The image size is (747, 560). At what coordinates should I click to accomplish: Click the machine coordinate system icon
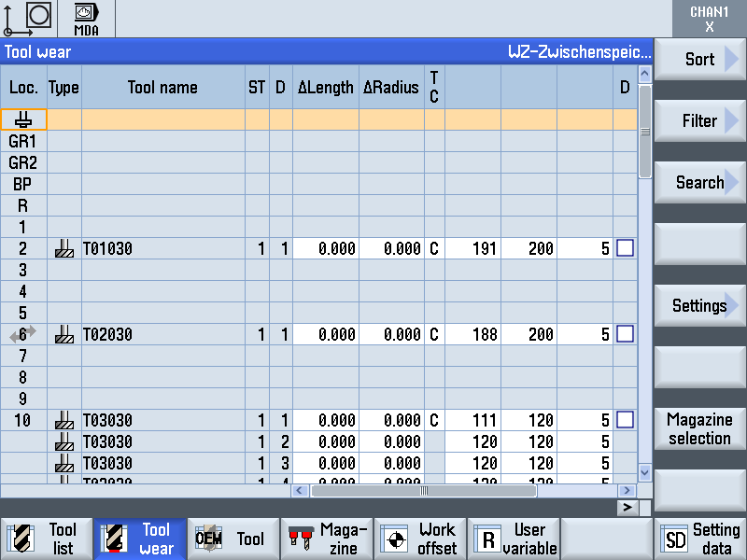[x=28, y=19]
